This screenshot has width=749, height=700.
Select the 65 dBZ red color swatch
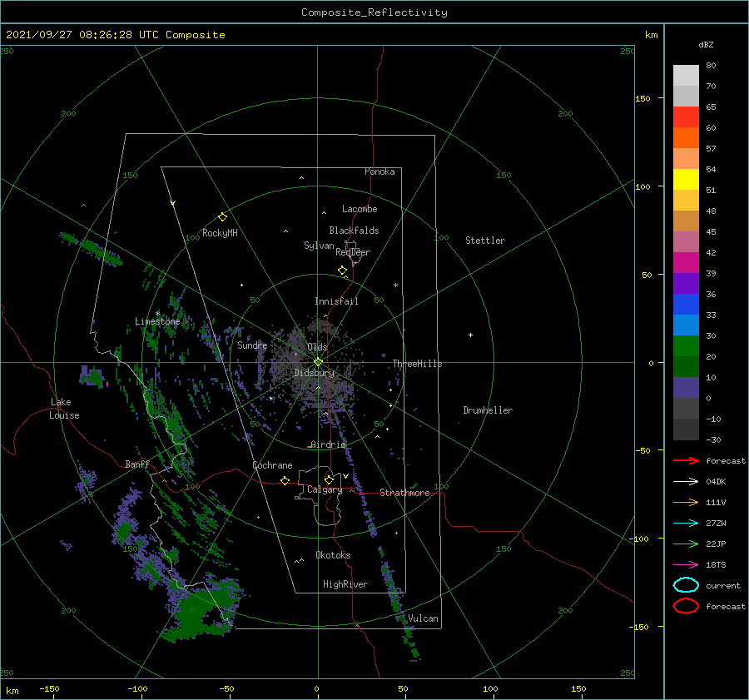pos(686,117)
